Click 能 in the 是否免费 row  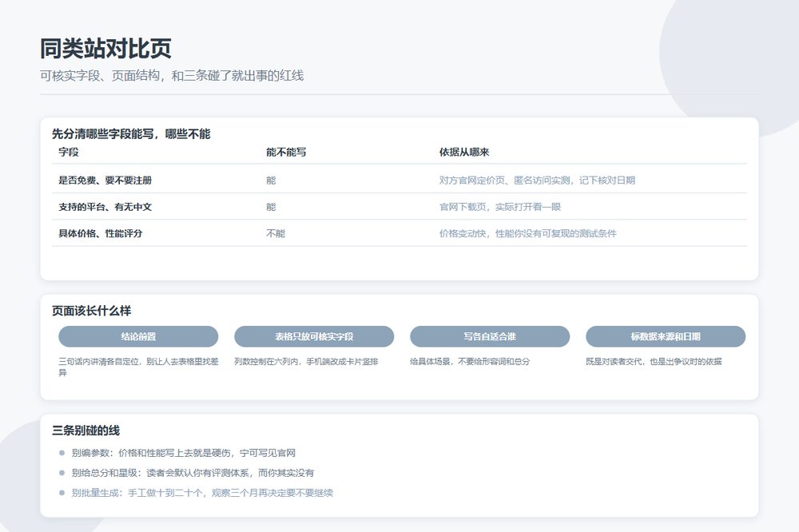click(x=271, y=180)
